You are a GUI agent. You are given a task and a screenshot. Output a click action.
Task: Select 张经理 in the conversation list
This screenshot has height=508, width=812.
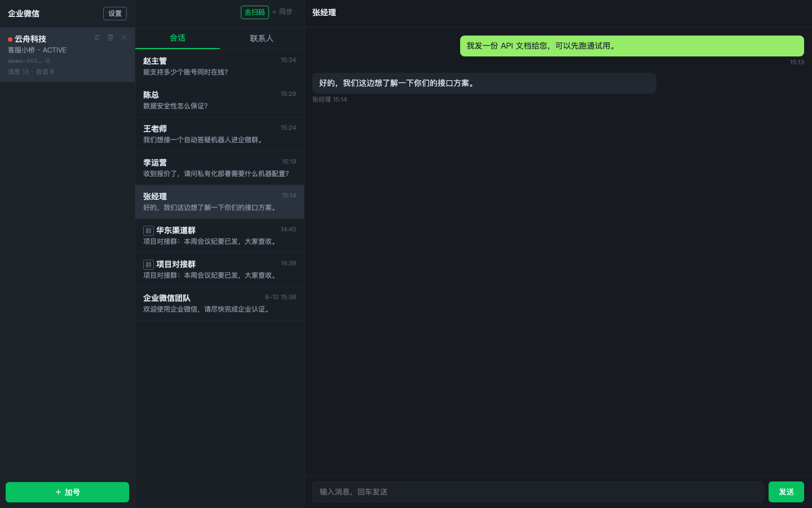[x=219, y=202]
